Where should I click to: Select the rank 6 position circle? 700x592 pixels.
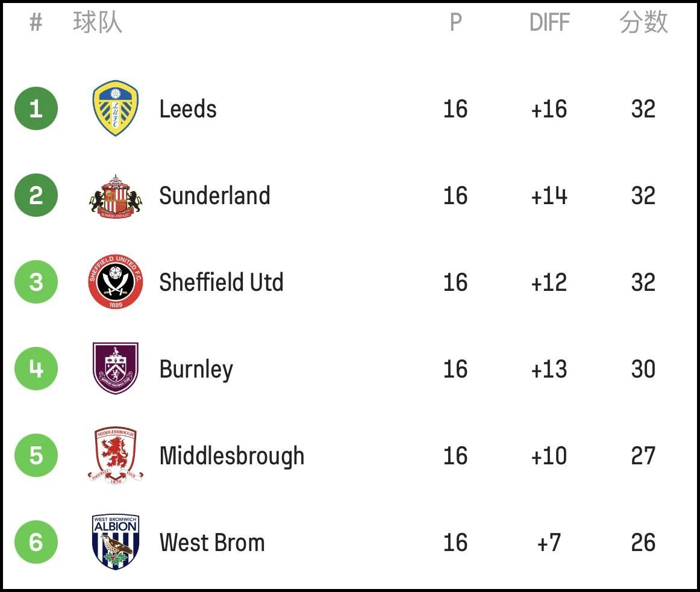click(x=36, y=541)
